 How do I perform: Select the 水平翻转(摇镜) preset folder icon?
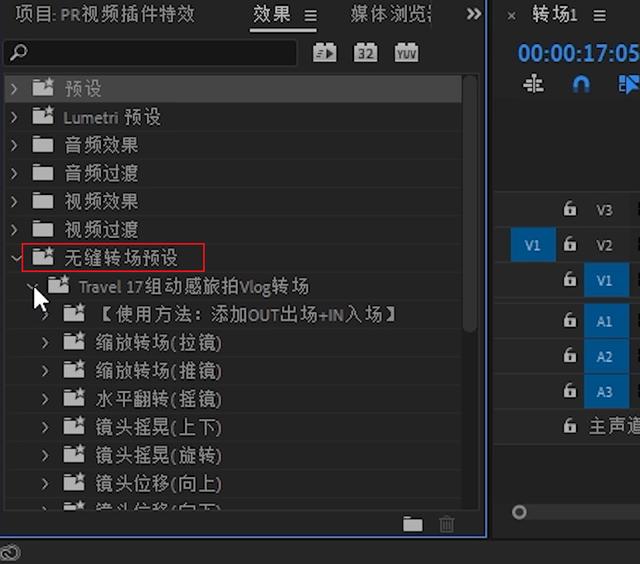(x=74, y=397)
